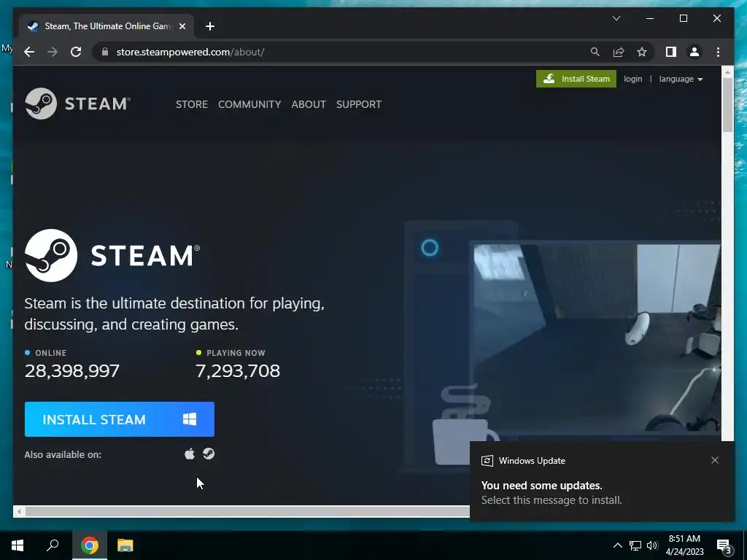Image resolution: width=747 pixels, height=560 pixels.
Task: Open the Chrome side panel icon
Action: tap(671, 52)
